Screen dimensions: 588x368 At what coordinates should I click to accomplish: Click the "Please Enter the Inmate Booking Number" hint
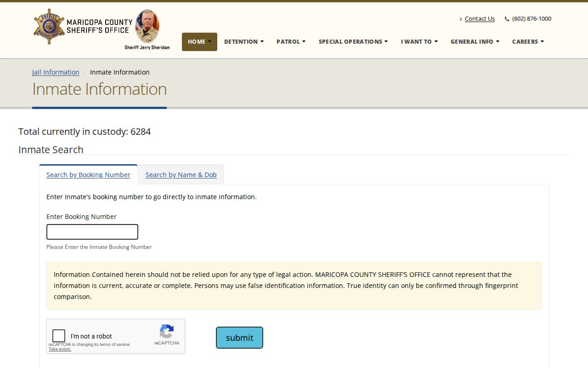click(99, 247)
